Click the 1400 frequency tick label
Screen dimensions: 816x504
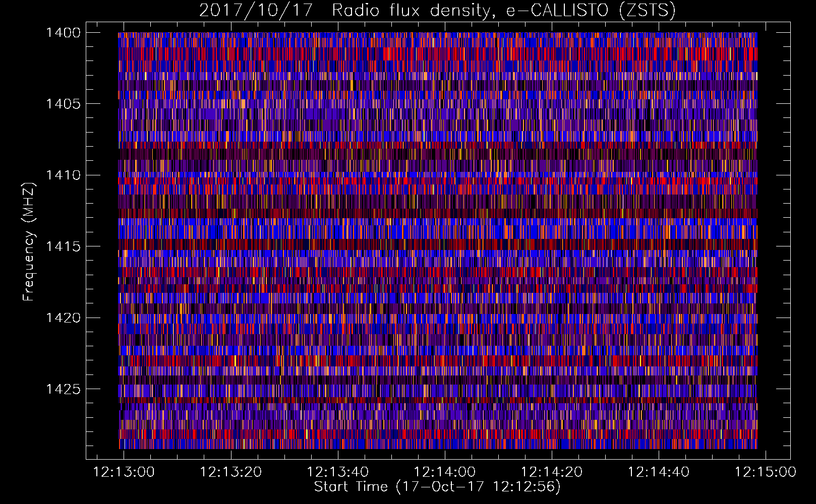click(64, 33)
